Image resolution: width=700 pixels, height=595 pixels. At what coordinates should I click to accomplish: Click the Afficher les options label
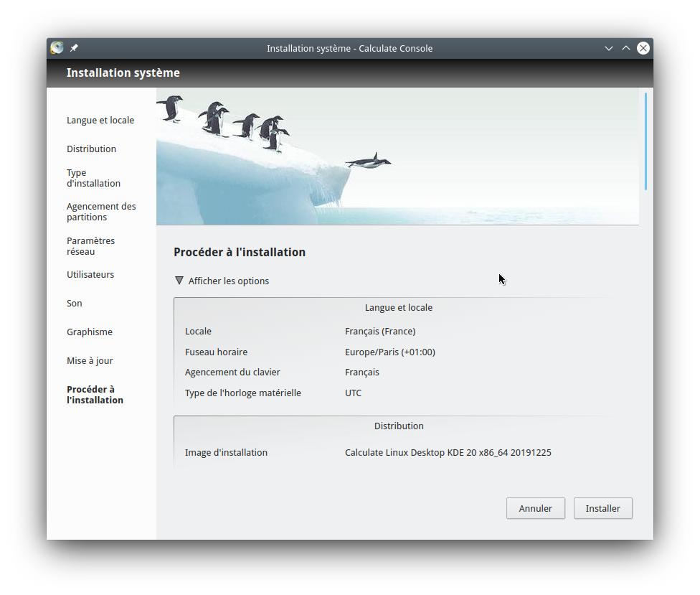click(229, 281)
